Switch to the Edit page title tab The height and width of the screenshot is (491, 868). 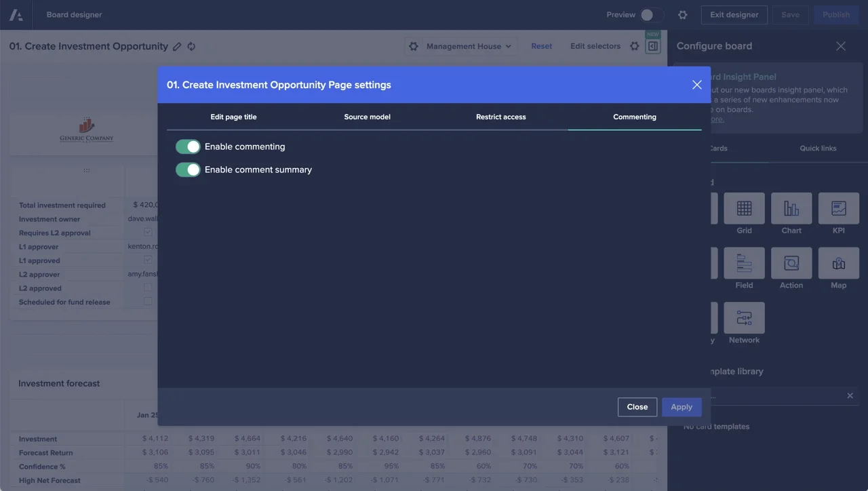(x=233, y=117)
